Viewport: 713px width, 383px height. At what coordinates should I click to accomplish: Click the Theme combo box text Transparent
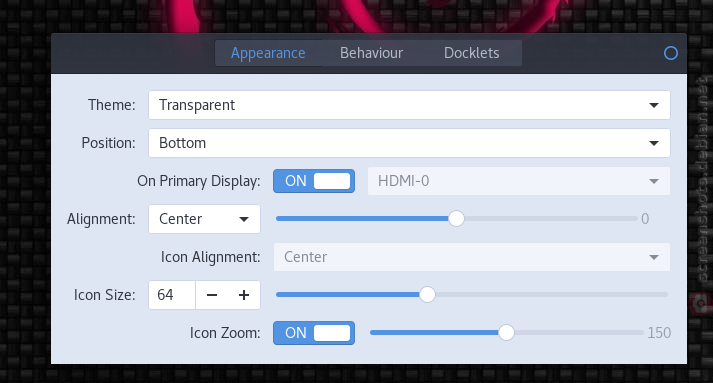coord(197,106)
